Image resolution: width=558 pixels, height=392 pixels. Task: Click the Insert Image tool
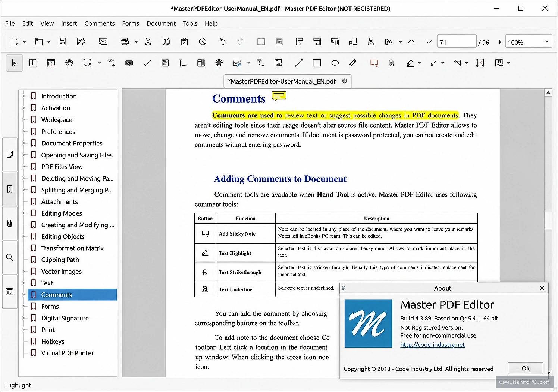278,63
